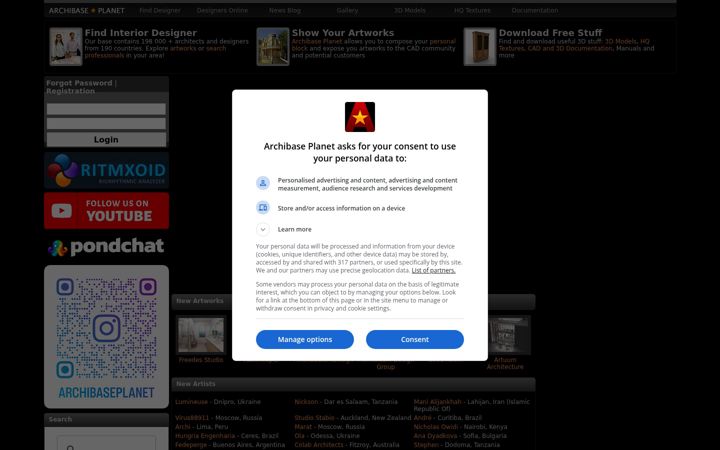Open artist Ana Dyadkova link
720x450 pixels.
coord(435,436)
